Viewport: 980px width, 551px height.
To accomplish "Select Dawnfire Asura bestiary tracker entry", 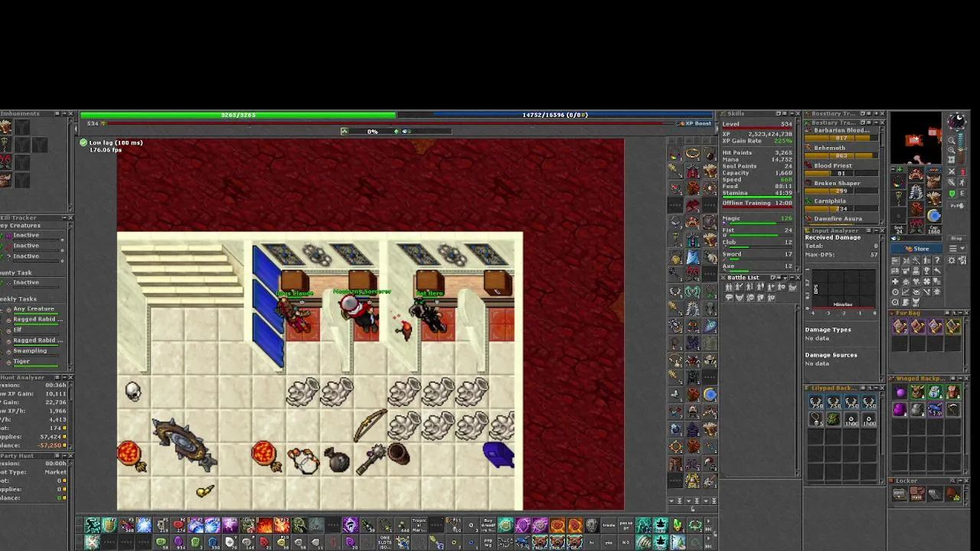I will coord(843,220).
